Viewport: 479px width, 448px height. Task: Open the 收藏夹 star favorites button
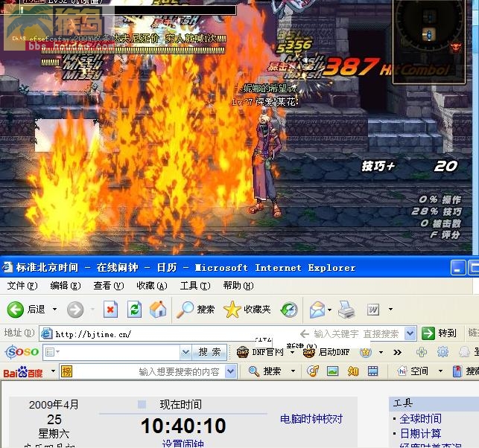click(x=247, y=310)
